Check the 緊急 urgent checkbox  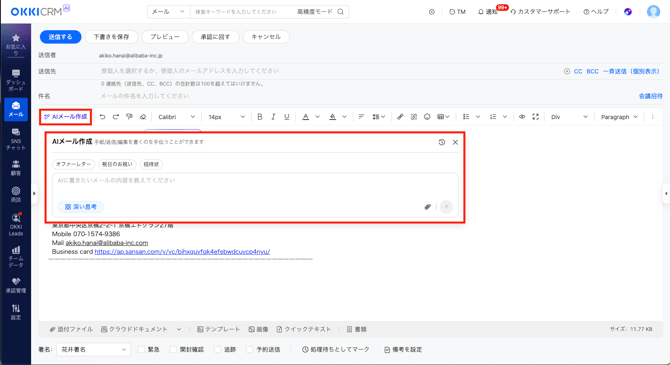click(141, 350)
